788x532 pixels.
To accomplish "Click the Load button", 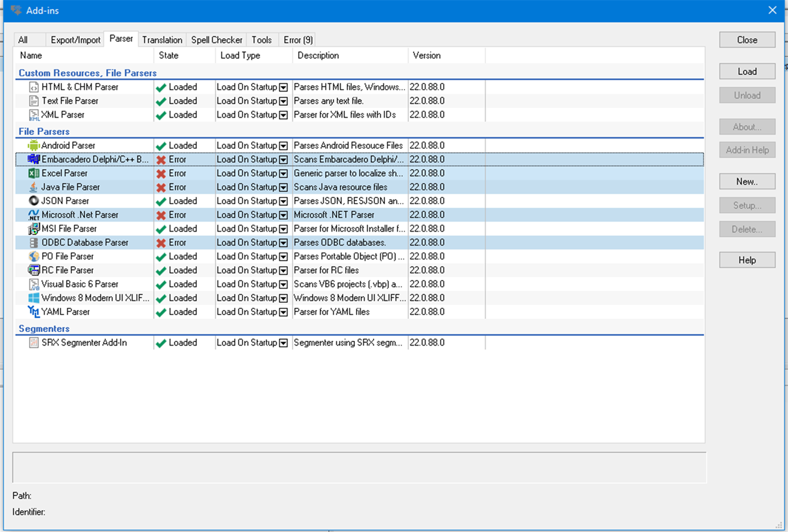I will click(x=747, y=71).
